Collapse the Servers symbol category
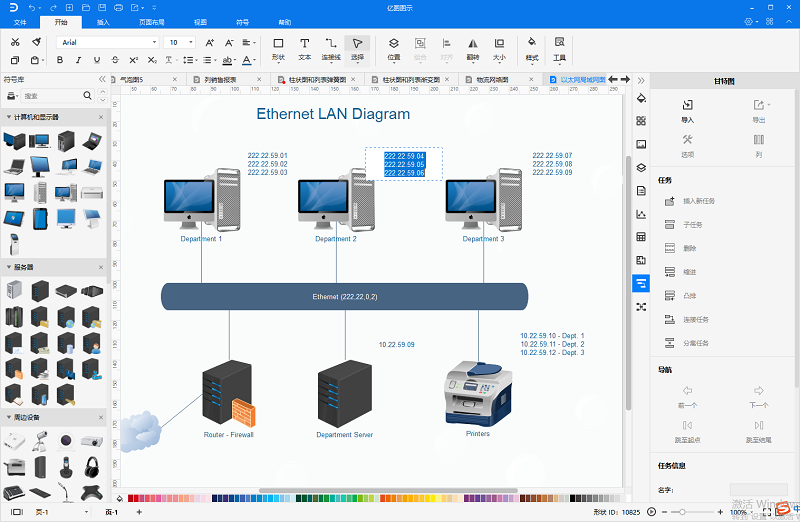This screenshot has height=522, width=800. [9, 267]
